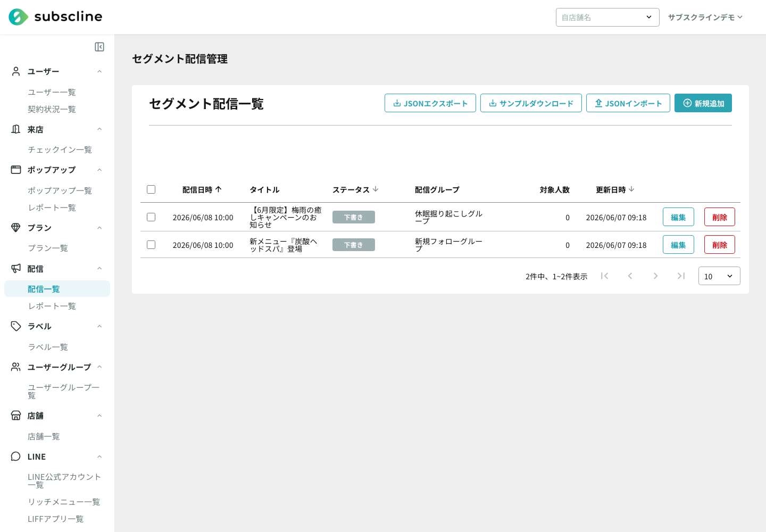Click the user person icon in sidebar
766x532 pixels.
16,71
